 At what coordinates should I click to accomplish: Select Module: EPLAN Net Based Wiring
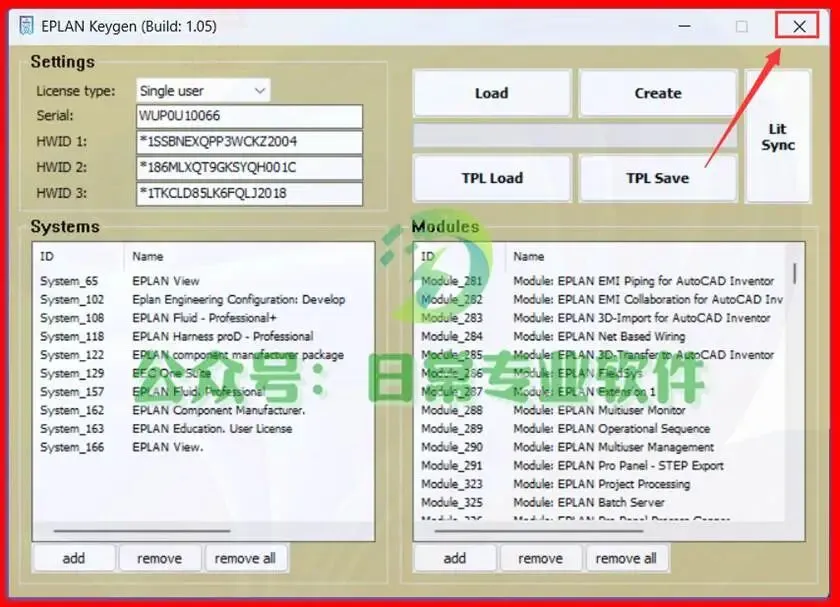pyautogui.click(x=600, y=336)
